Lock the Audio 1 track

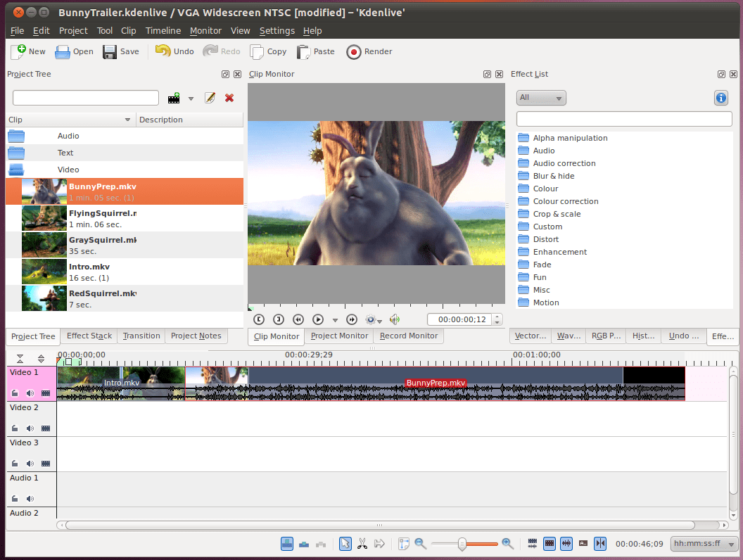tap(15, 498)
